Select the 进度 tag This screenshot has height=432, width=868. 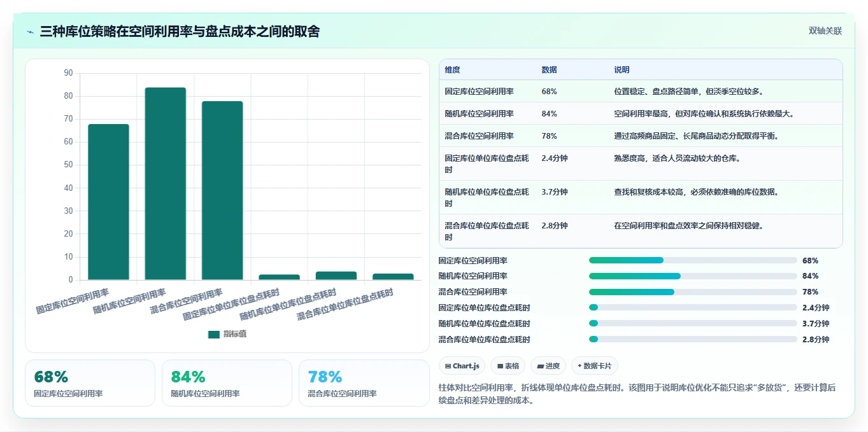[548, 366]
